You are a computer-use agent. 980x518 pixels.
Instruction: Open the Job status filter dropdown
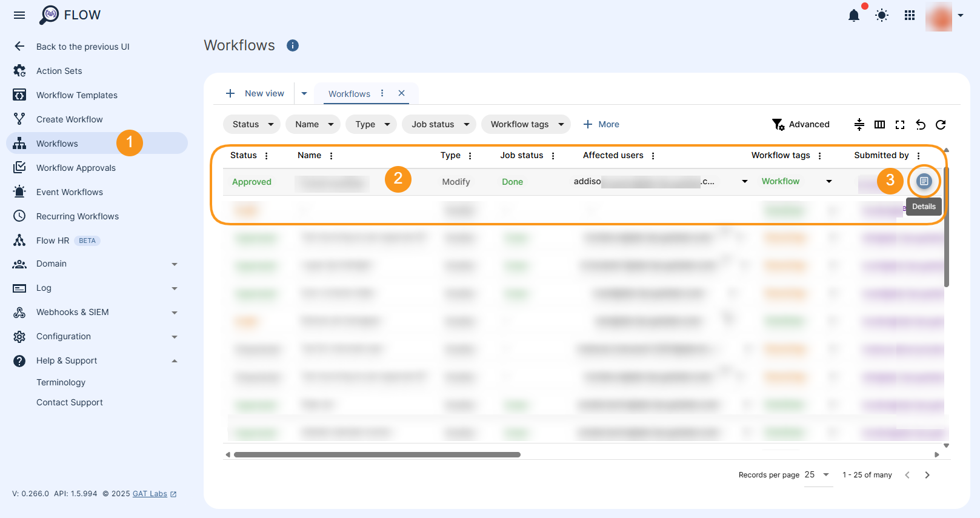439,124
